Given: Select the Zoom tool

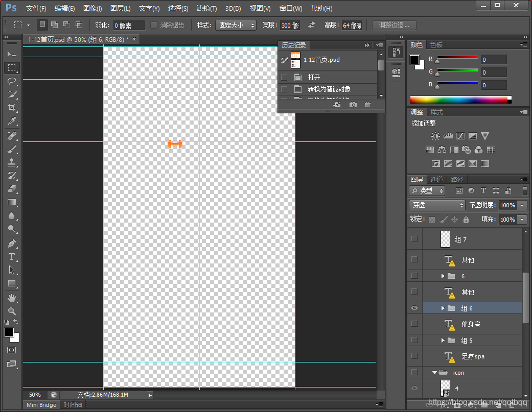Looking at the screenshot, I should click(12, 311).
